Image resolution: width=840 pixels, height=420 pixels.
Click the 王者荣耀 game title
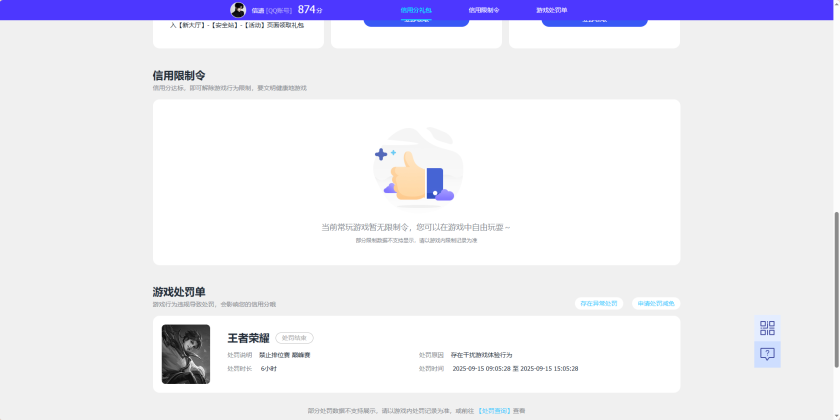point(249,338)
